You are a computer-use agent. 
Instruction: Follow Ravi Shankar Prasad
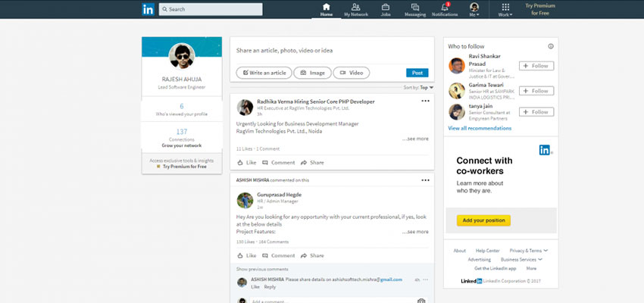[x=536, y=66]
